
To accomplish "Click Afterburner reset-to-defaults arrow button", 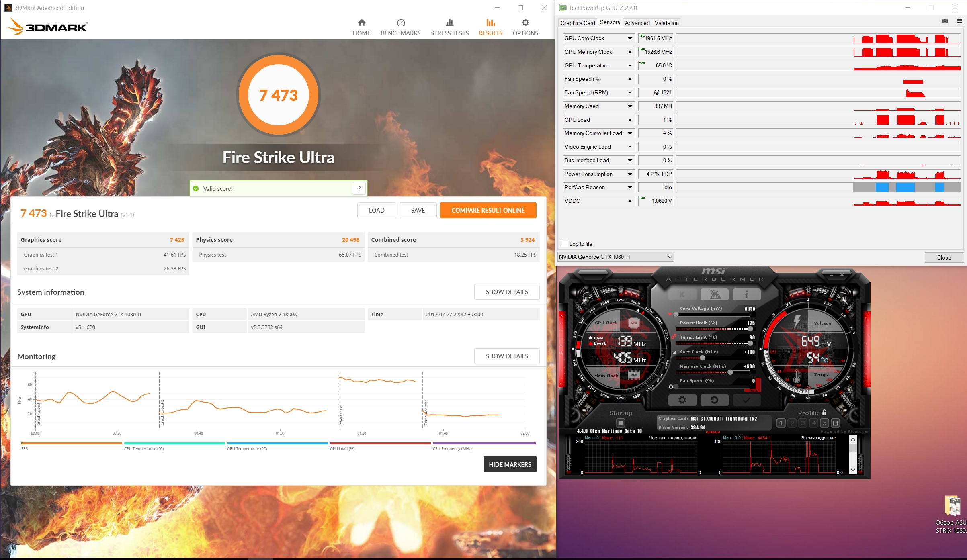I will tap(714, 400).
